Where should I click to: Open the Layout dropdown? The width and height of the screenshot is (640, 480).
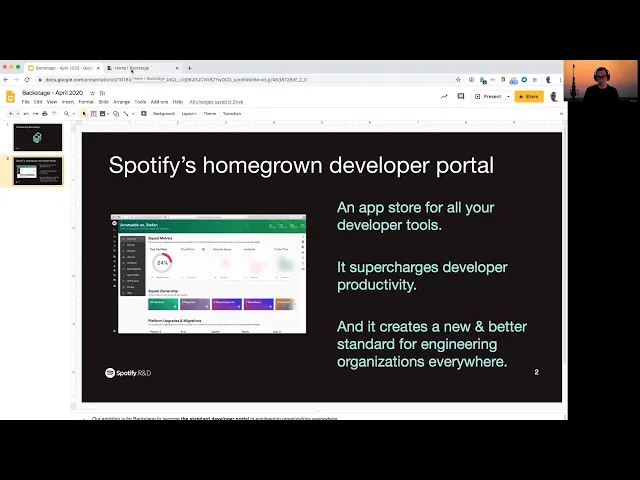click(x=189, y=113)
